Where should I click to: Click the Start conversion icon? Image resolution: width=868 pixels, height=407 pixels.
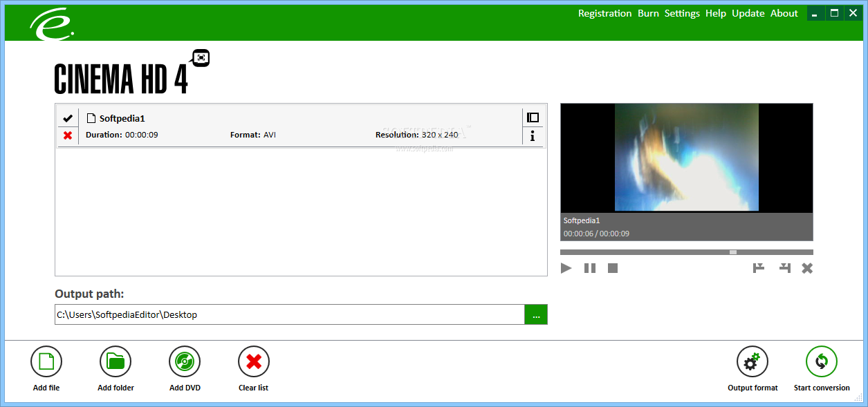coord(822,361)
